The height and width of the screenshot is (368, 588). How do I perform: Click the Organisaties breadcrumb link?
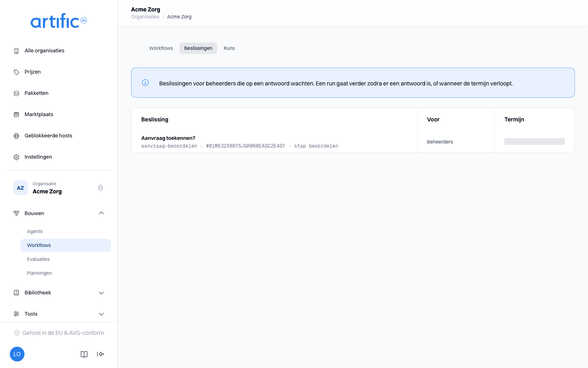145,17
